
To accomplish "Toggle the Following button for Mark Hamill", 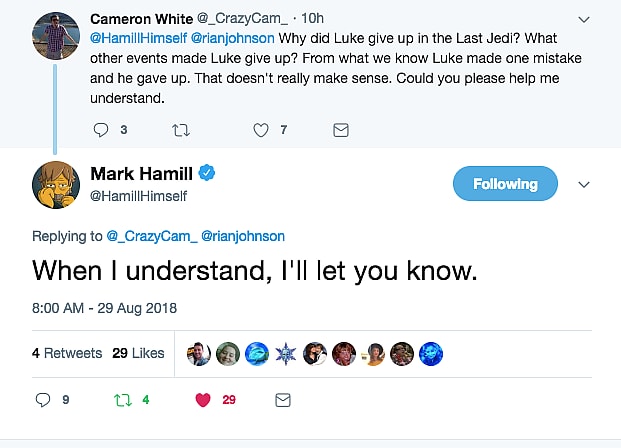I will [x=505, y=184].
